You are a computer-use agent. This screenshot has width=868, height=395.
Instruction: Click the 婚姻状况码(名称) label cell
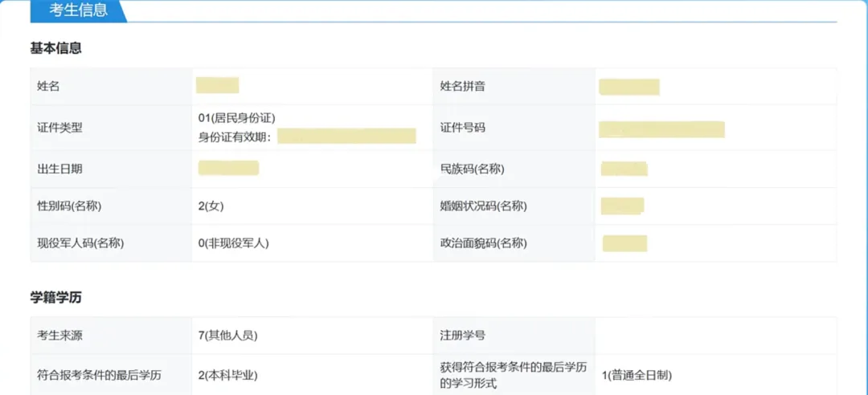[x=514, y=206]
